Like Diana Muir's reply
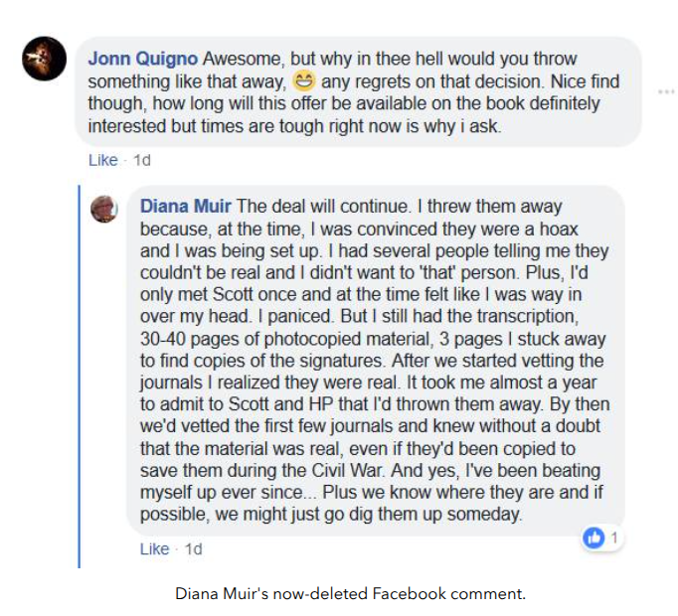 154,548
